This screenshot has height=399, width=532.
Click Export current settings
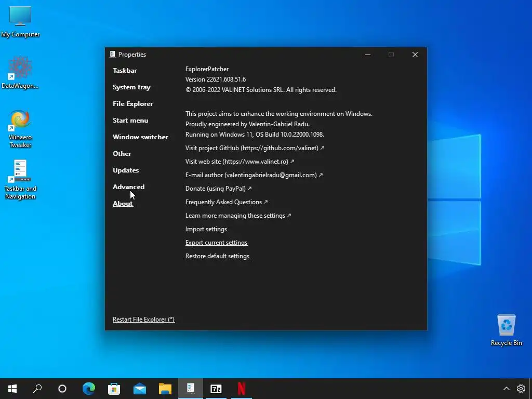[x=217, y=243]
